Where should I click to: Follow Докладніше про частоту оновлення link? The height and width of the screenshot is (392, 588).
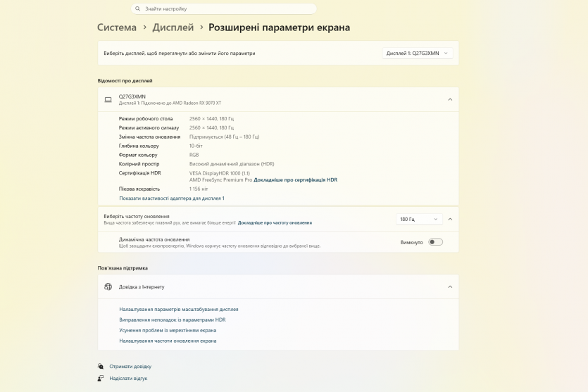coord(275,223)
